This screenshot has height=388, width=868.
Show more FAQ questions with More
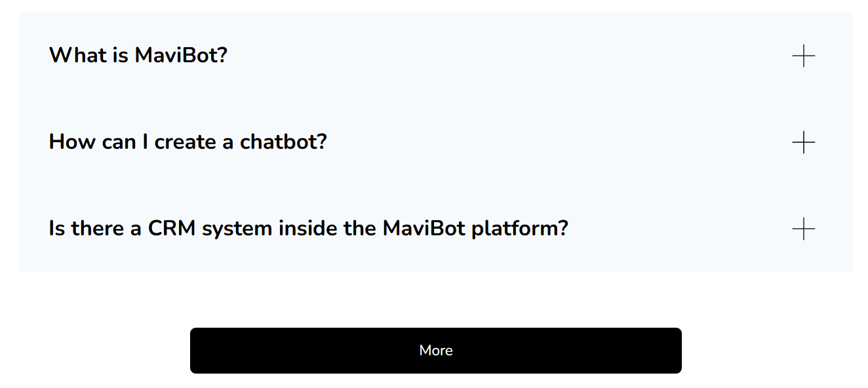pyautogui.click(x=435, y=351)
